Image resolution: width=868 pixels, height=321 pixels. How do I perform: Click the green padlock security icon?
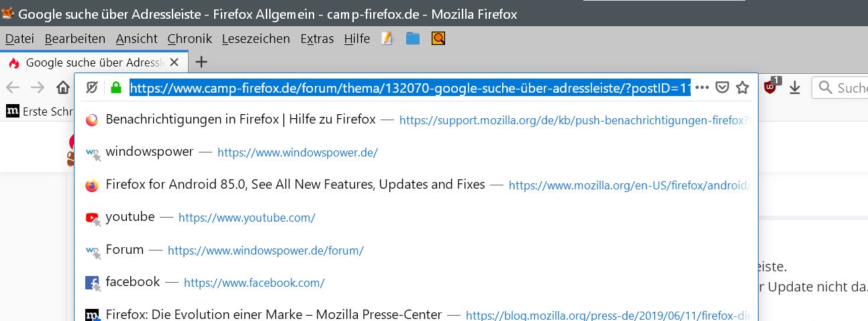pos(115,87)
